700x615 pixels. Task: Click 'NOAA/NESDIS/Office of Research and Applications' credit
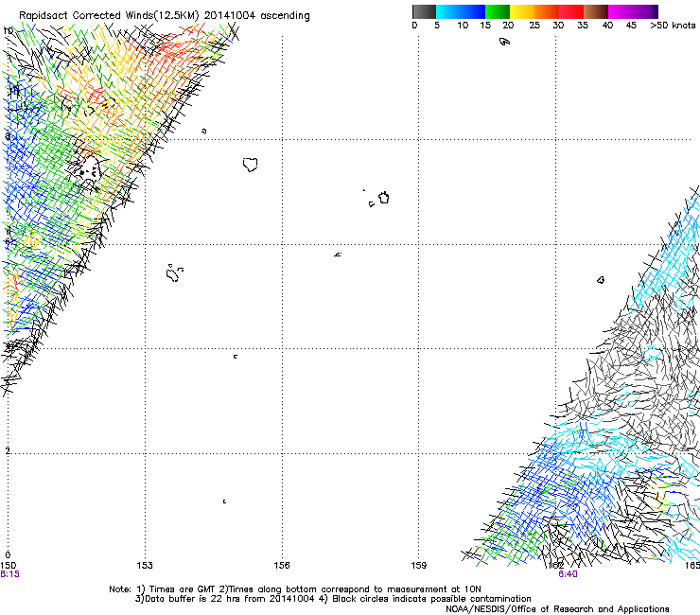(557, 609)
